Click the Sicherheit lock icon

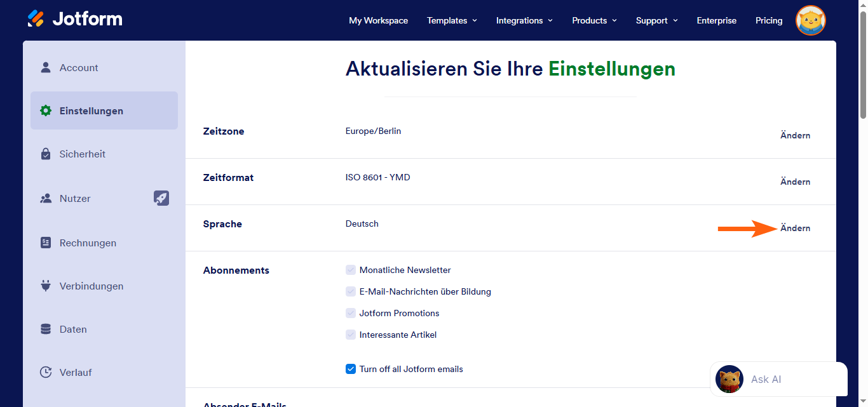click(x=45, y=154)
